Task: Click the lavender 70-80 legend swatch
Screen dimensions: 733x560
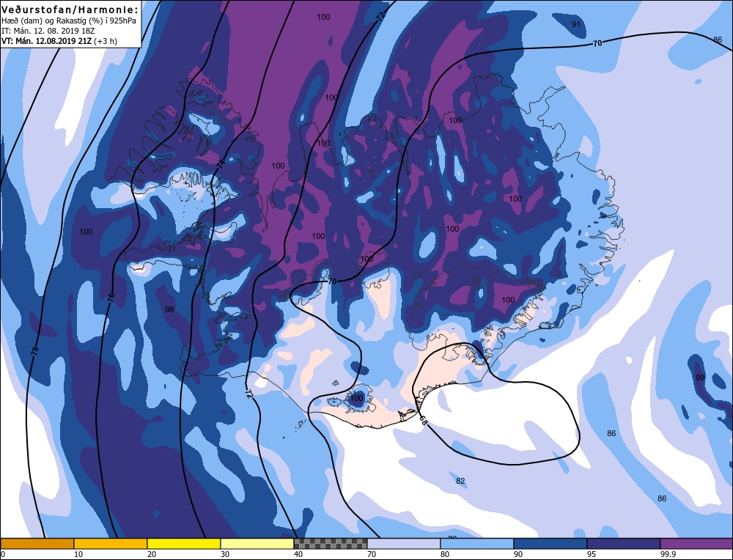Action: 404,543
